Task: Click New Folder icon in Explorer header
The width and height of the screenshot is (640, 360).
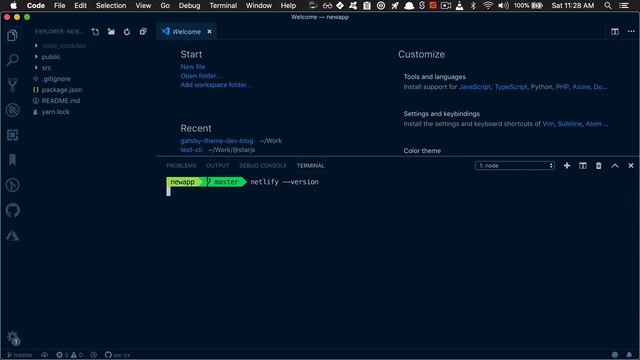Action: 111,32
